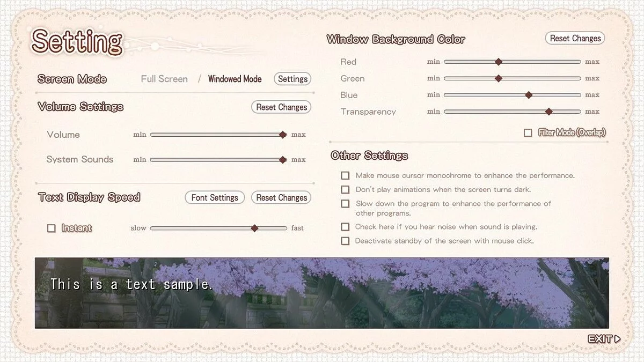The height and width of the screenshot is (362, 644).
Task: Reset Changes for Window Background Color
Action: pos(575,39)
